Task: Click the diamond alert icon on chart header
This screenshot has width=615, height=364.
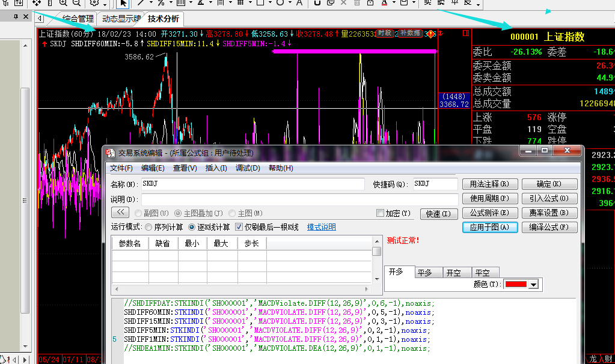Action: (430, 34)
